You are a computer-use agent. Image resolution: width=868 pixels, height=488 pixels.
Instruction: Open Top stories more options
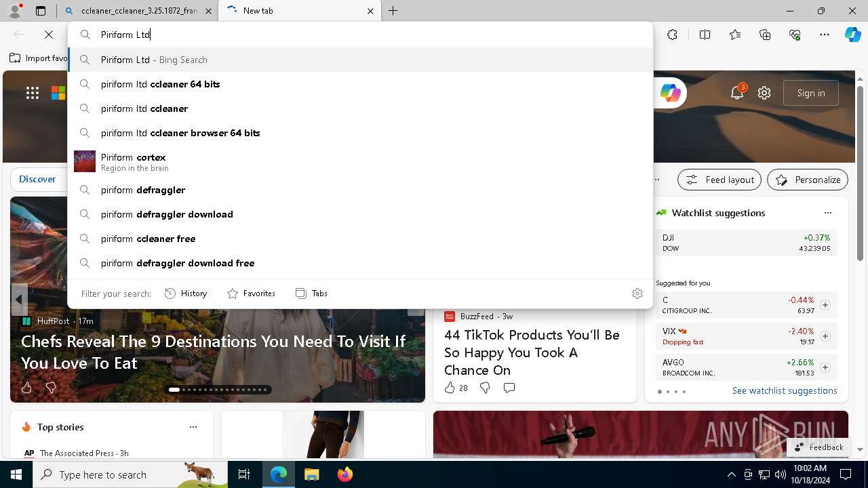[x=193, y=427]
